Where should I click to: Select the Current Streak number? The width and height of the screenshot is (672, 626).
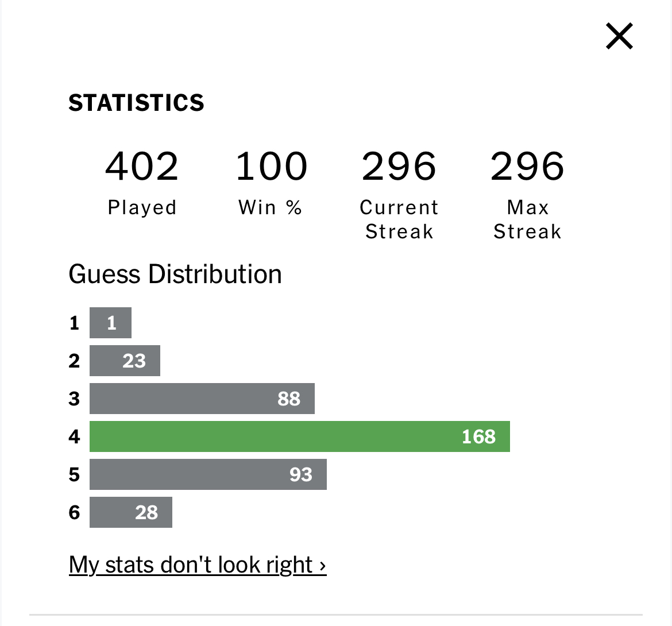point(399,166)
